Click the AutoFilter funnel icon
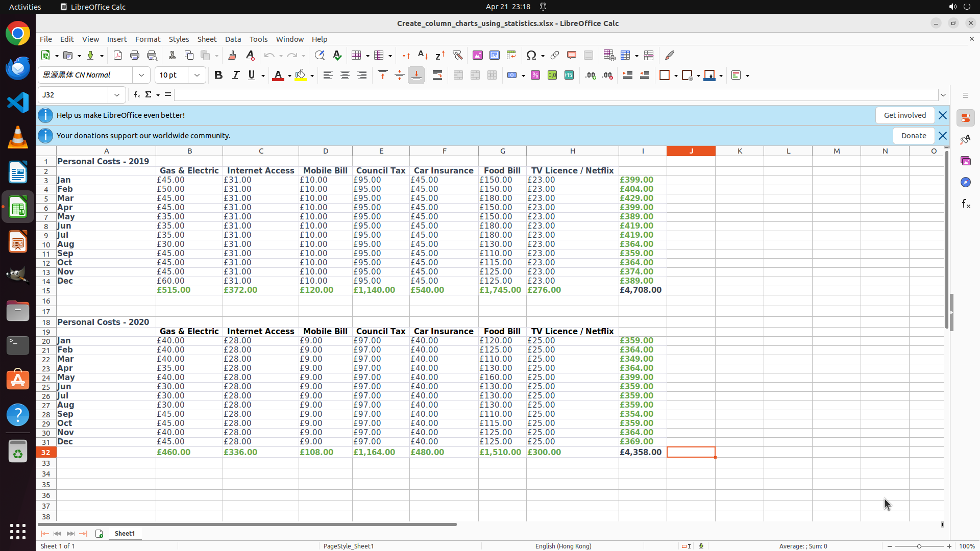The width and height of the screenshot is (980, 551). coord(457,55)
